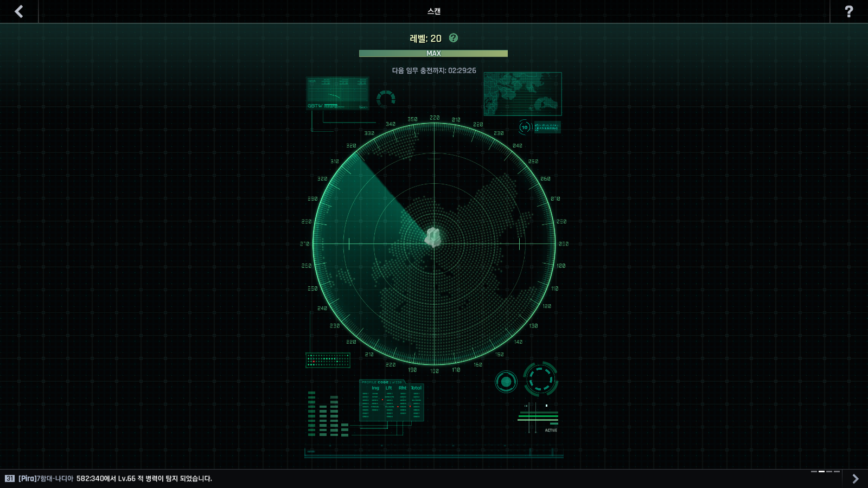
Task: Switch chat page using the indicator dashes
Action: pos(825,472)
